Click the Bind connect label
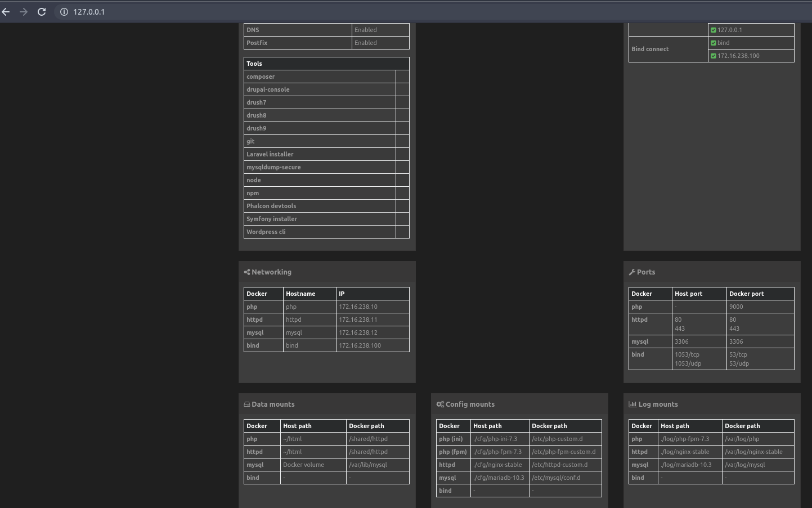 [x=650, y=49]
